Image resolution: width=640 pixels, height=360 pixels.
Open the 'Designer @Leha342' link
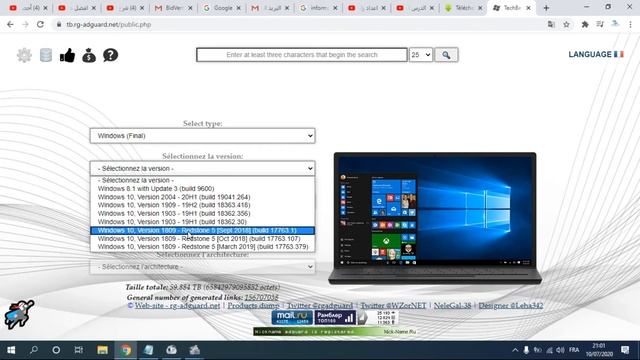point(511,305)
